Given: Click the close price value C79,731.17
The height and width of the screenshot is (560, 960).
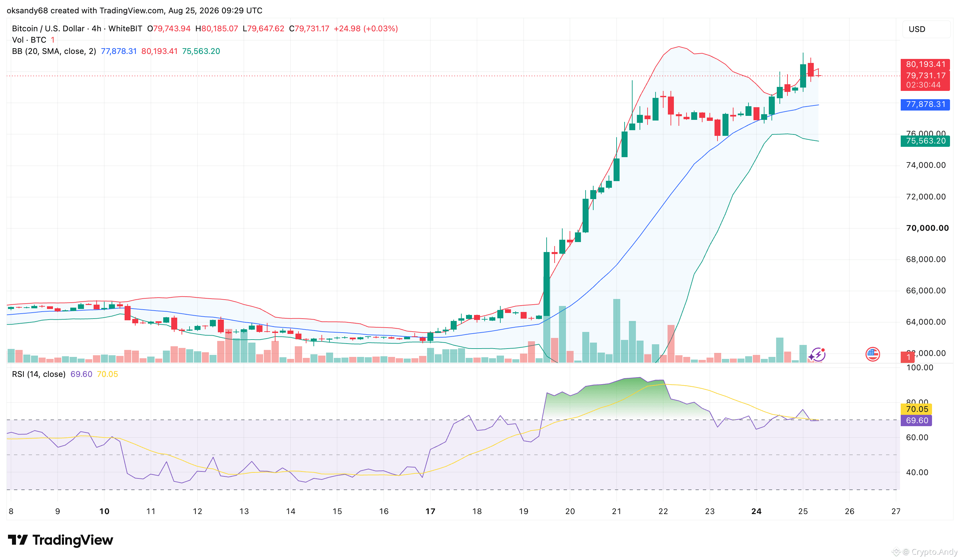Looking at the screenshot, I should 309,29.
